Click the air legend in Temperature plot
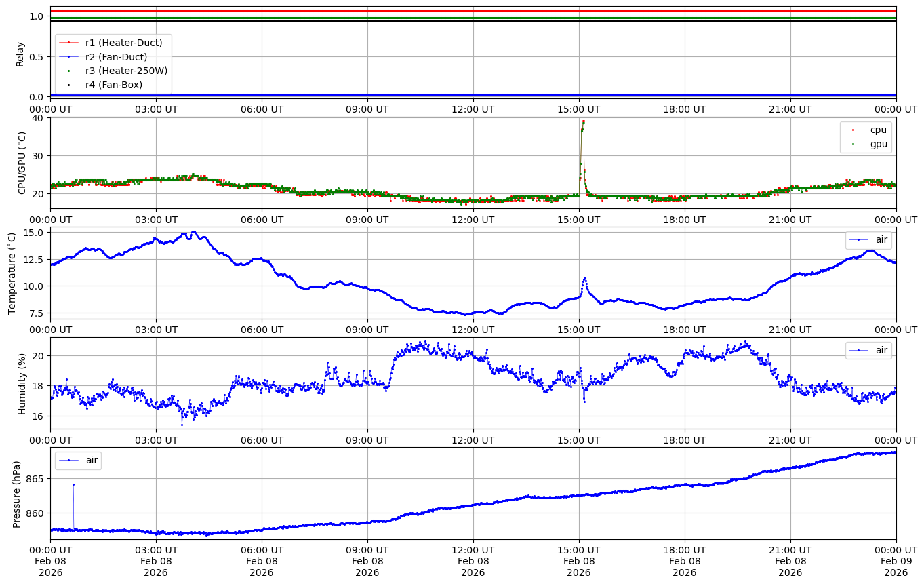 (881, 239)
